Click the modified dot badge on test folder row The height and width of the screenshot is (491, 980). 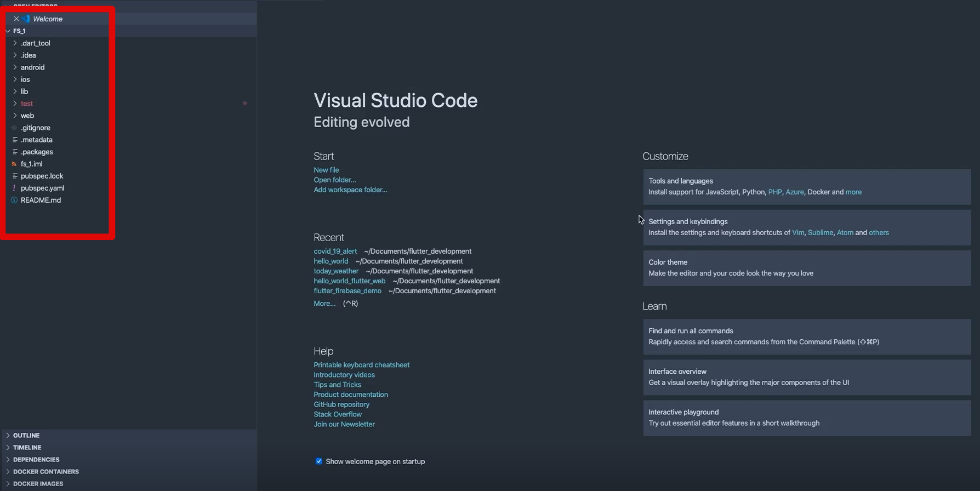[x=245, y=103]
